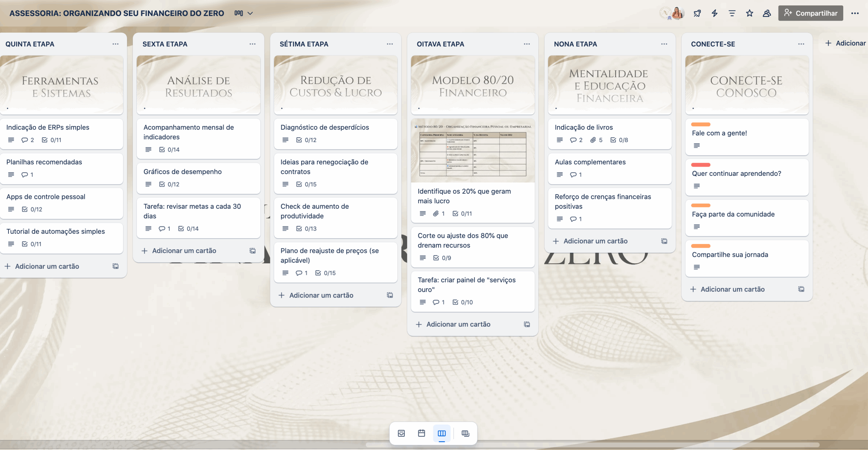The image size is (868, 450).
Task: Open QUINTA ETAPA list actions menu
Action: click(x=115, y=44)
